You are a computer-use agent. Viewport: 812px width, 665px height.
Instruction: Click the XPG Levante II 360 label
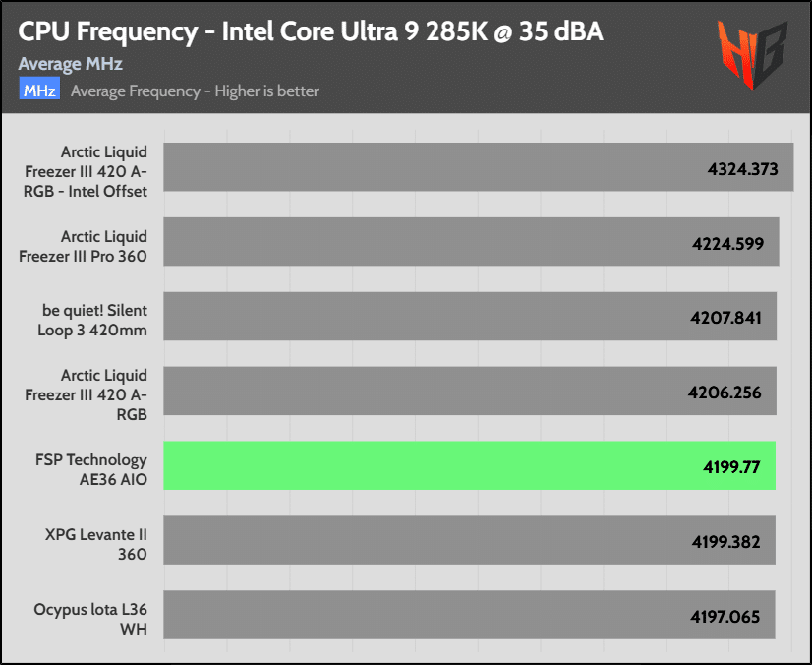pyautogui.click(x=95, y=544)
